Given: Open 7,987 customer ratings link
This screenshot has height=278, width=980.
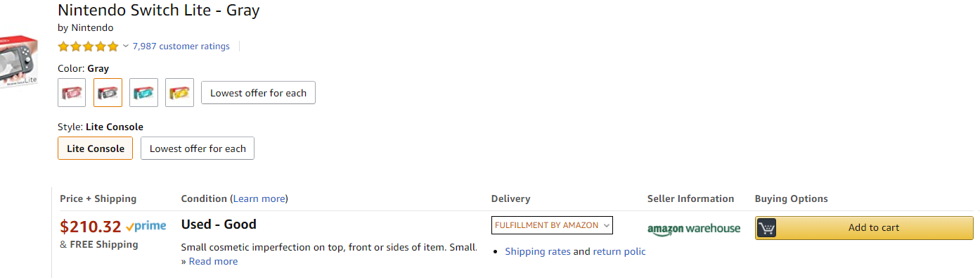Looking at the screenshot, I should coord(181,46).
